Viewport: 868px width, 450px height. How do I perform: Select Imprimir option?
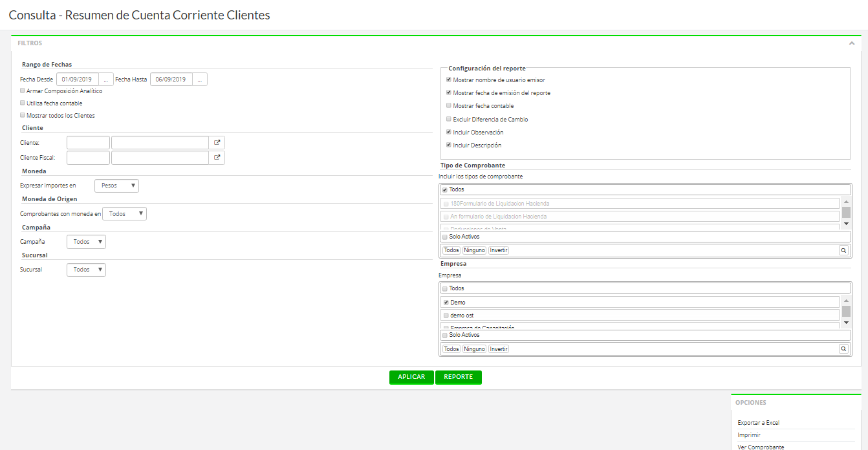coord(749,435)
